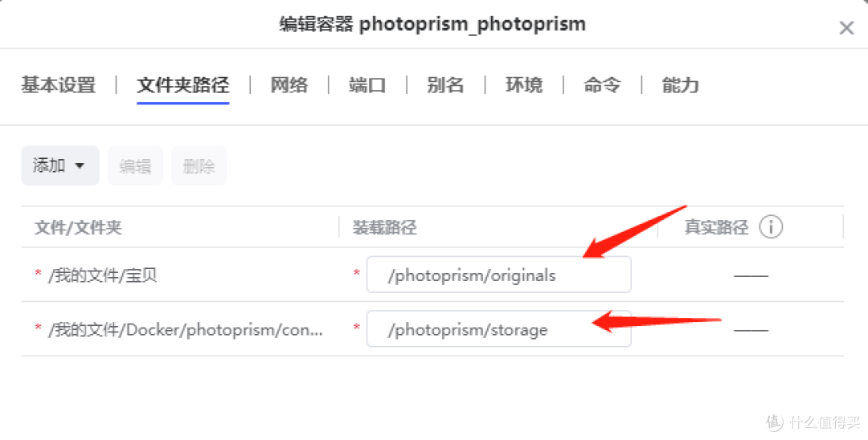Open the 网络 tab
Viewport: 868px width, 440px height.
click(x=289, y=86)
